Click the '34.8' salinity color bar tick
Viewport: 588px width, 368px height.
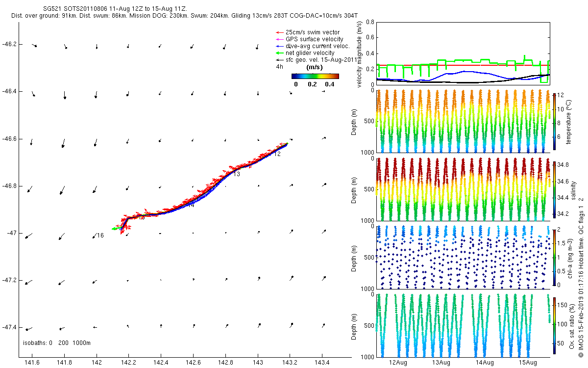(x=563, y=165)
